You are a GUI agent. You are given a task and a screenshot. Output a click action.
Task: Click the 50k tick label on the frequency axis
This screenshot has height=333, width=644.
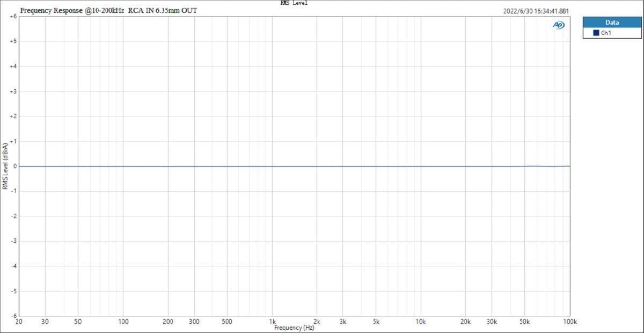tap(525, 322)
